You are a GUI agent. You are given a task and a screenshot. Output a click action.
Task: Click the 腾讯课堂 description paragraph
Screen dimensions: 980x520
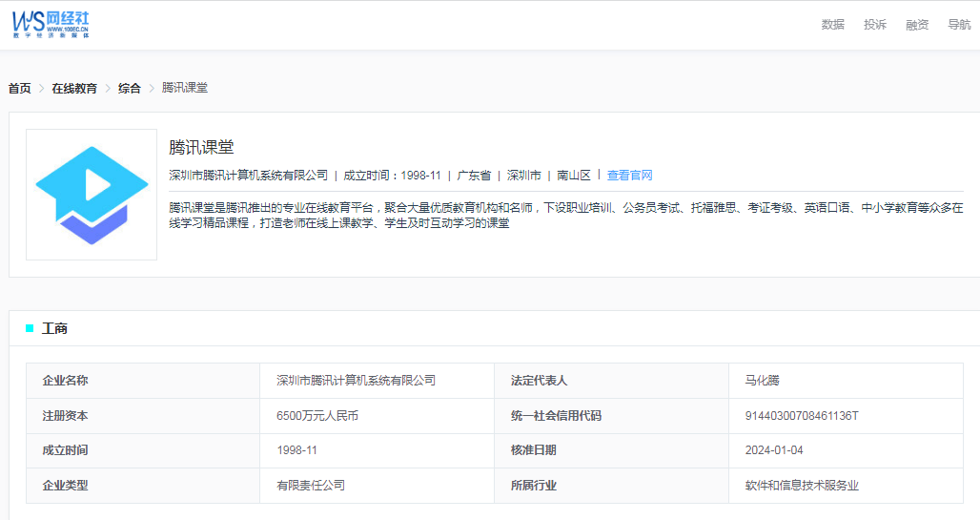click(x=565, y=216)
